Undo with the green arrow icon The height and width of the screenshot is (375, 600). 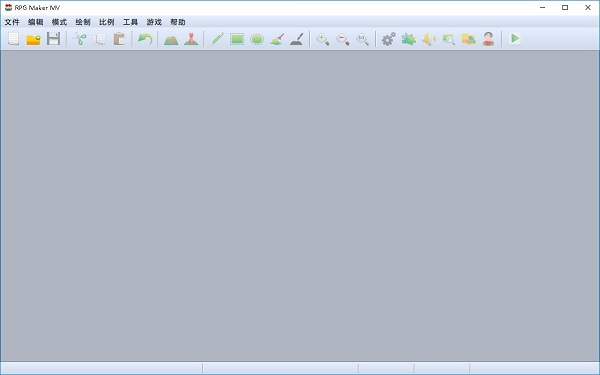pos(145,39)
